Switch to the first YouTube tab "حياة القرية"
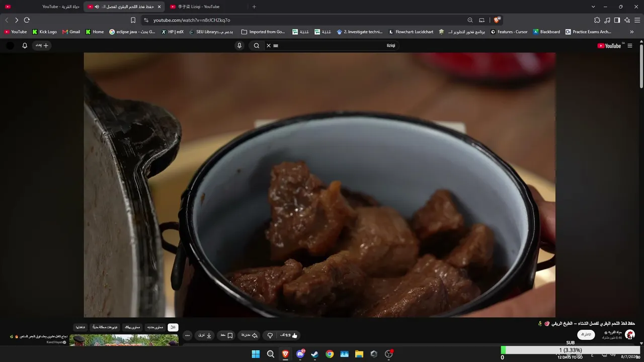 click(x=43, y=7)
